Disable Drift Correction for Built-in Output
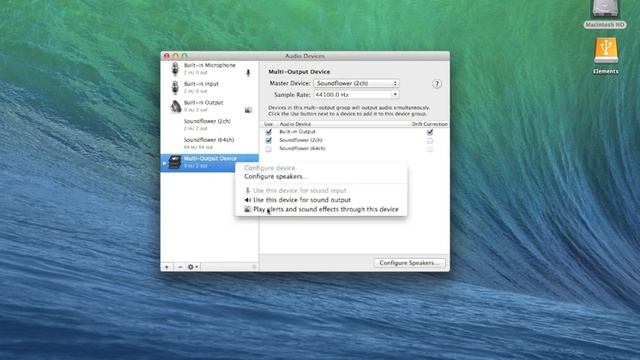The image size is (640, 360). pos(429,132)
